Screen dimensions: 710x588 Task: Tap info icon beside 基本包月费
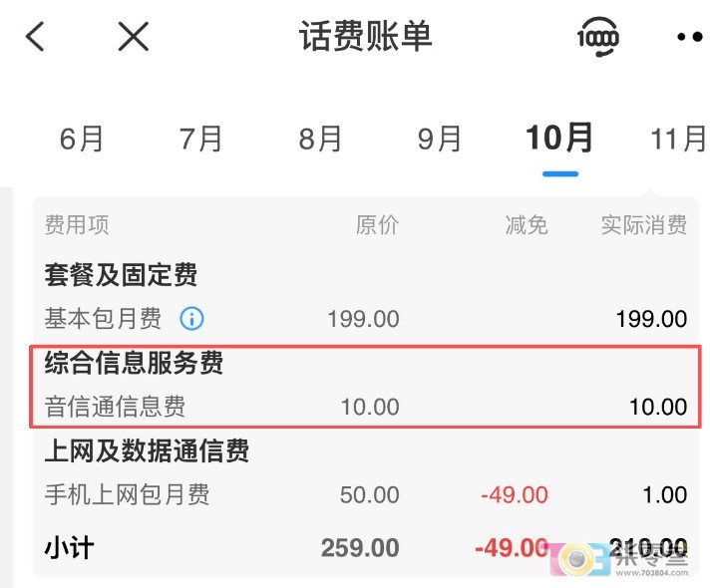point(191,319)
